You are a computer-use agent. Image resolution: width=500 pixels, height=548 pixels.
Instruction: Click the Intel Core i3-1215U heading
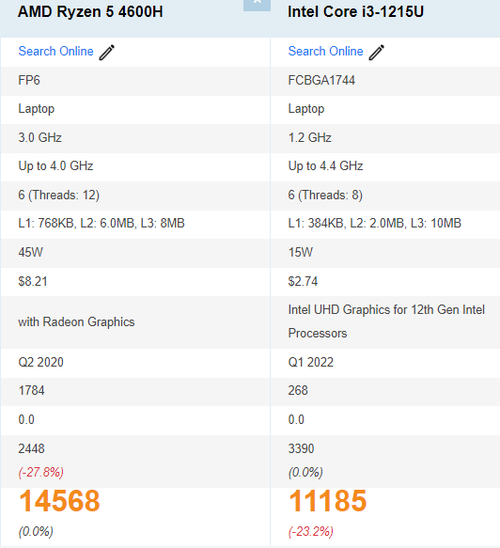tap(356, 12)
